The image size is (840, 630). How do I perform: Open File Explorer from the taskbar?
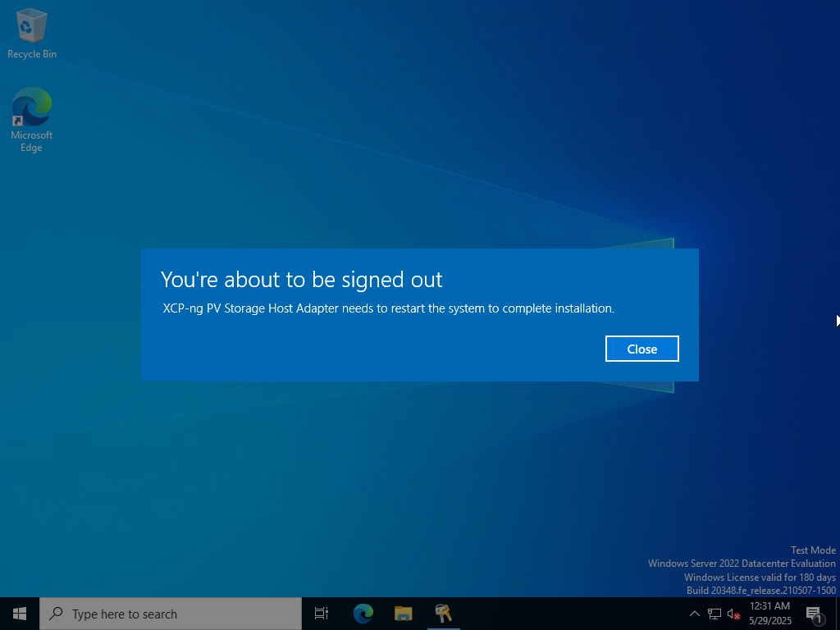404,614
